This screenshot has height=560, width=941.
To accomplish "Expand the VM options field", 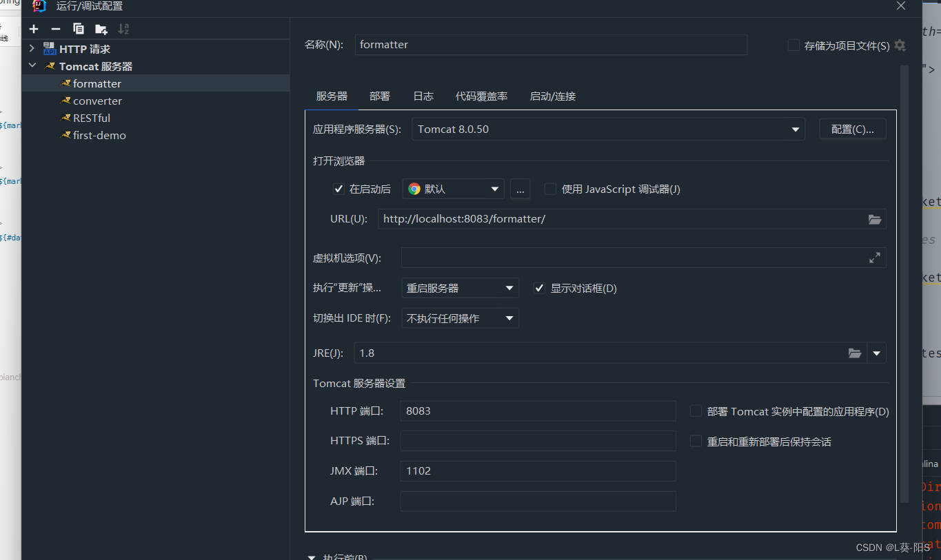I will pyautogui.click(x=875, y=258).
